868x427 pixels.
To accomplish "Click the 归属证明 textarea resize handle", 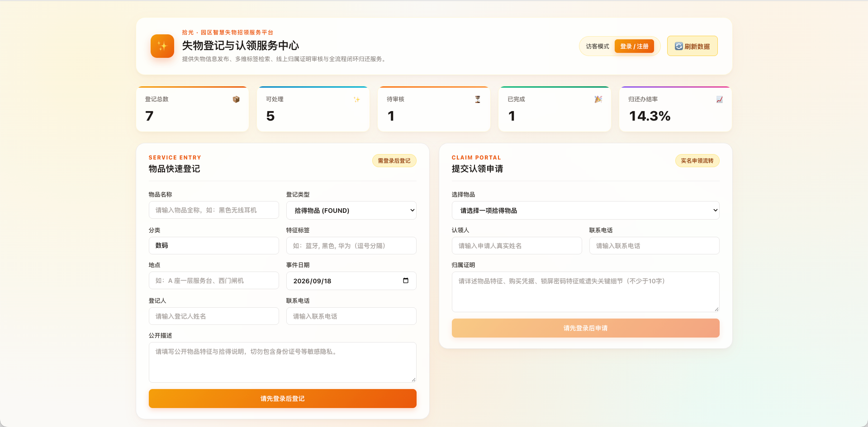I will [716, 309].
